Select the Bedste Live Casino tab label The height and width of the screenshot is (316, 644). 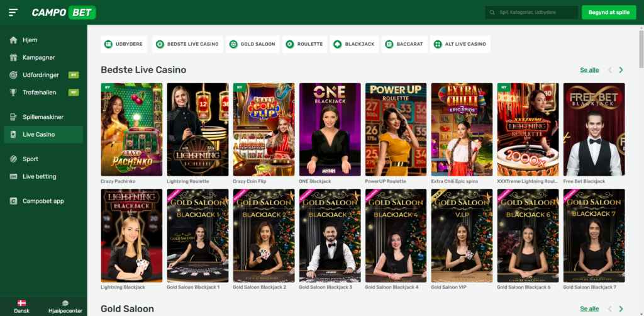coord(192,44)
